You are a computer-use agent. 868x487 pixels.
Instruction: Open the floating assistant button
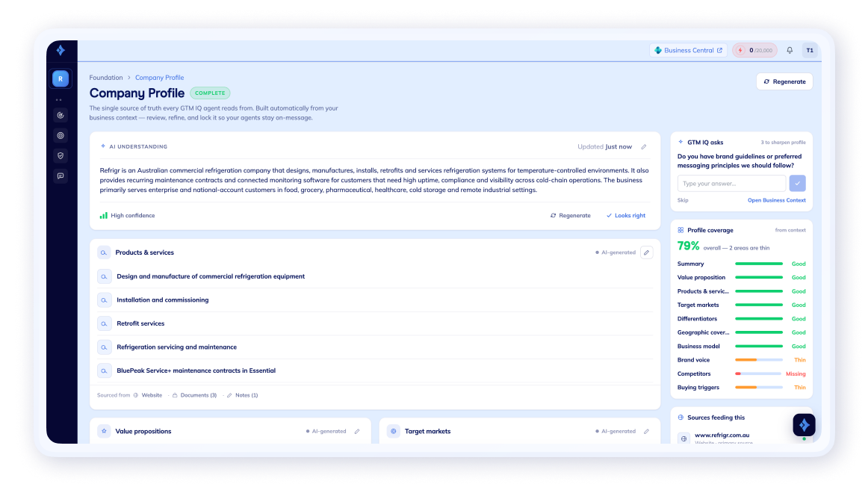coord(804,425)
